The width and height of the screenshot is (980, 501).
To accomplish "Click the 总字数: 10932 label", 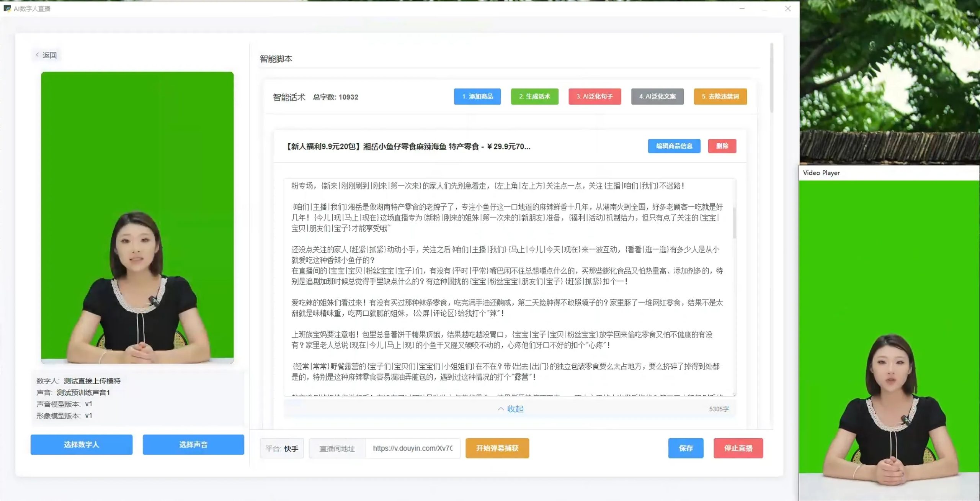I will click(335, 97).
